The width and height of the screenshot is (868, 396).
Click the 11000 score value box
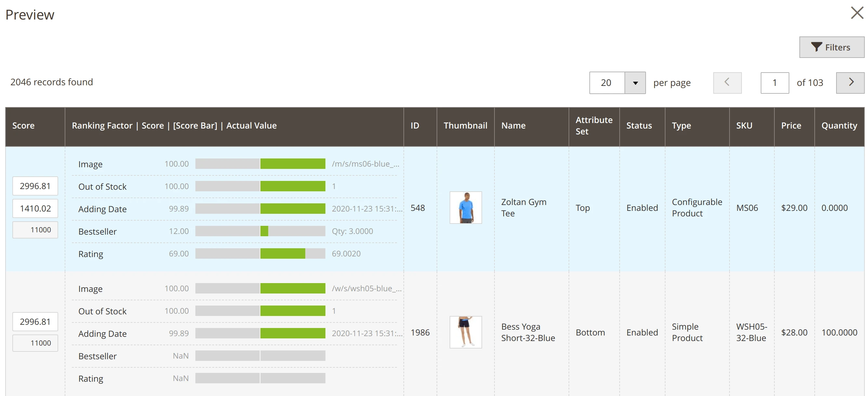click(x=35, y=230)
